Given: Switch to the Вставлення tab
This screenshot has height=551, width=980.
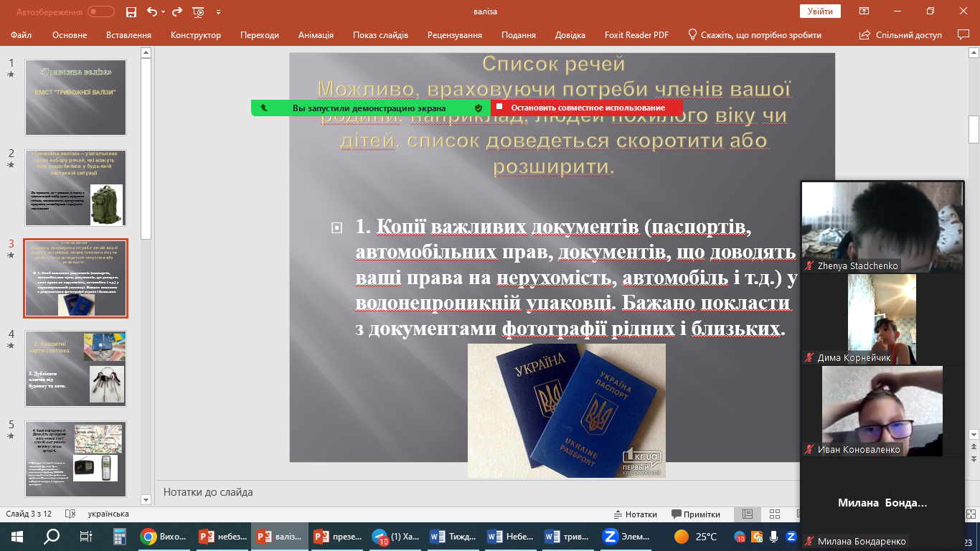Looking at the screenshot, I should (x=128, y=34).
